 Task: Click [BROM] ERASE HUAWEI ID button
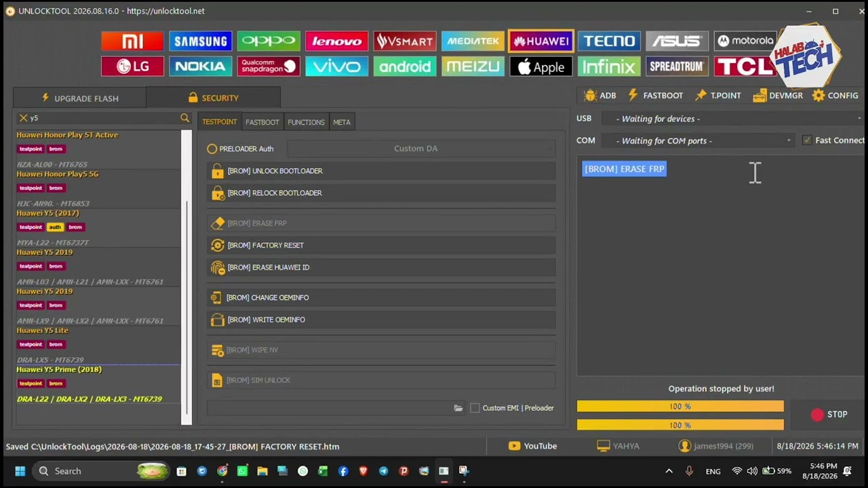[381, 268]
